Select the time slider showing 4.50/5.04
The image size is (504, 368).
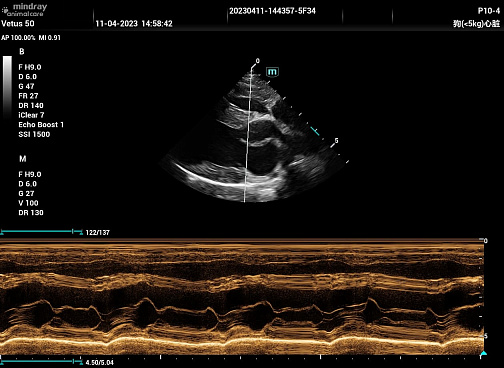(41, 361)
